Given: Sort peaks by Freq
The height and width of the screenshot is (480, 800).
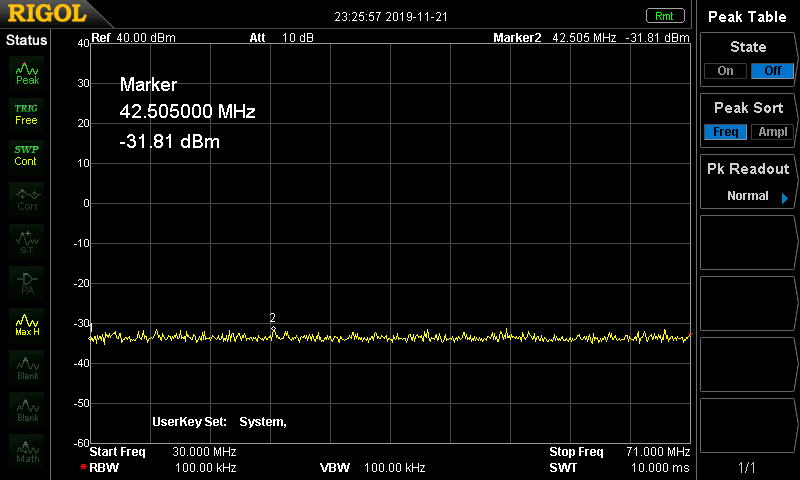Looking at the screenshot, I should click(x=725, y=132).
